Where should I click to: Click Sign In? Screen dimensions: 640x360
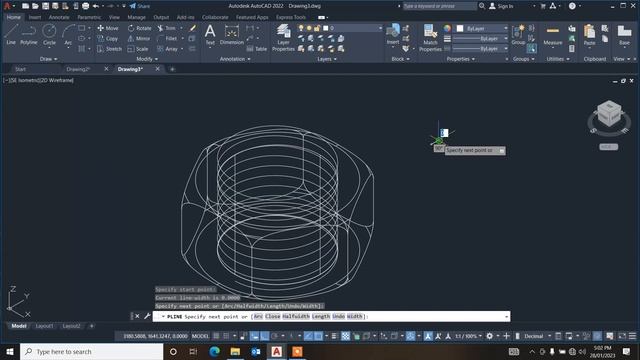502,6
